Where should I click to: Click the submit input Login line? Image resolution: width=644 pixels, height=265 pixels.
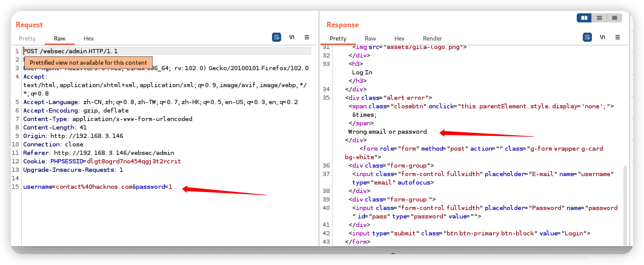coord(469,233)
